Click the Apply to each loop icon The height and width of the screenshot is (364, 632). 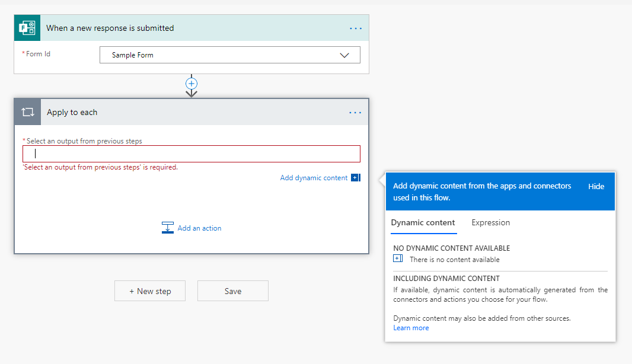(x=27, y=112)
